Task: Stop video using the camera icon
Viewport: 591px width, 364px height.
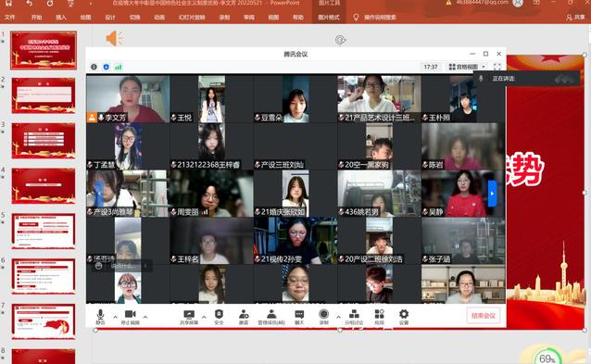Action: 130,317
